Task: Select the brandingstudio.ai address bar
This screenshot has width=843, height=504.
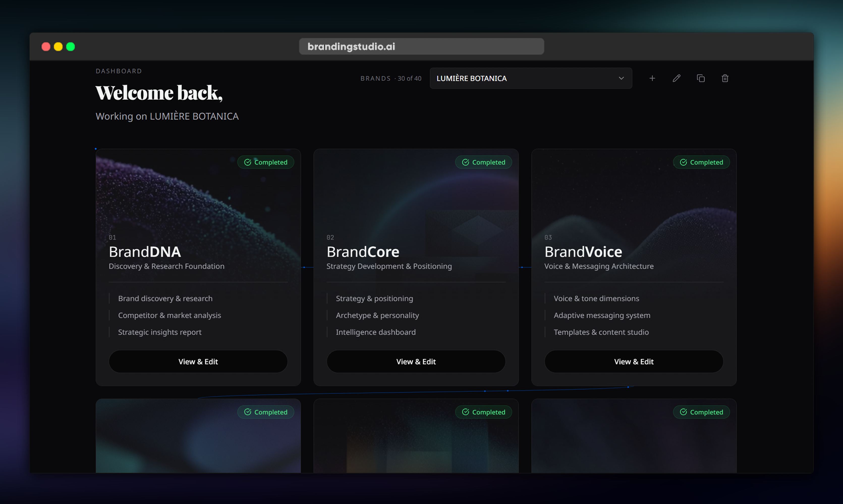Action: pos(421,46)
